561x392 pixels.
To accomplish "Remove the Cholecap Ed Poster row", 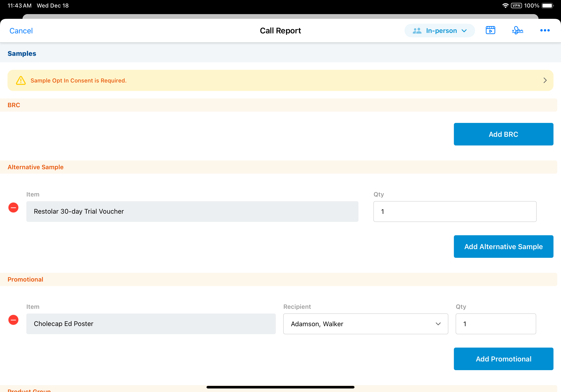I will coord(13,320).
